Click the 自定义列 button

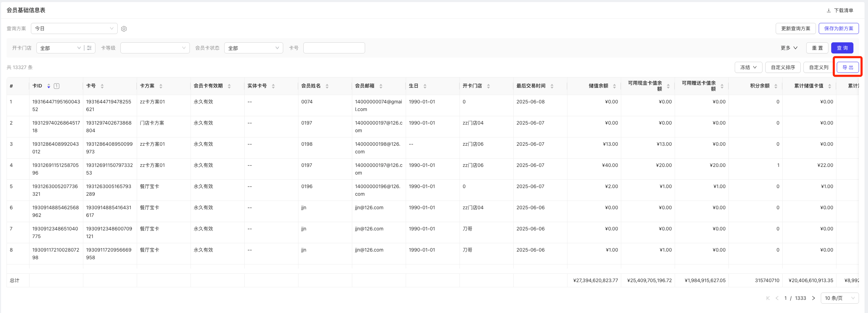819,67
